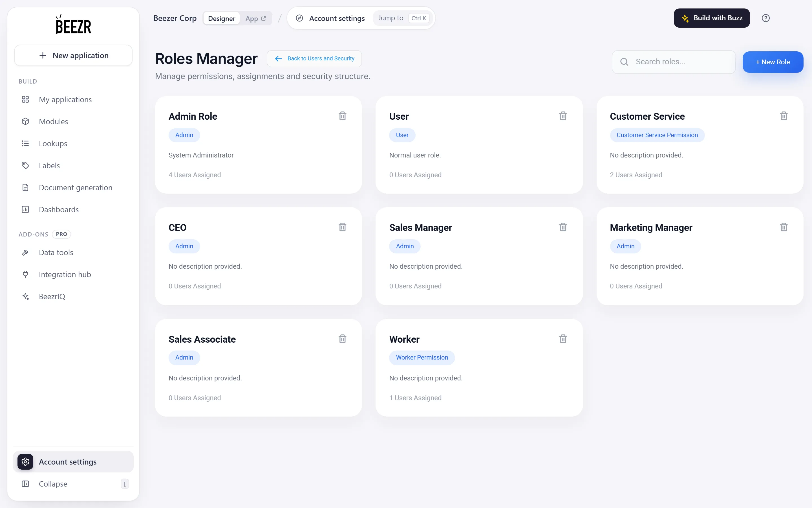Delete the Sales Manager role
The height and width of the screenshot is (508, 812).
pos(563,227)
